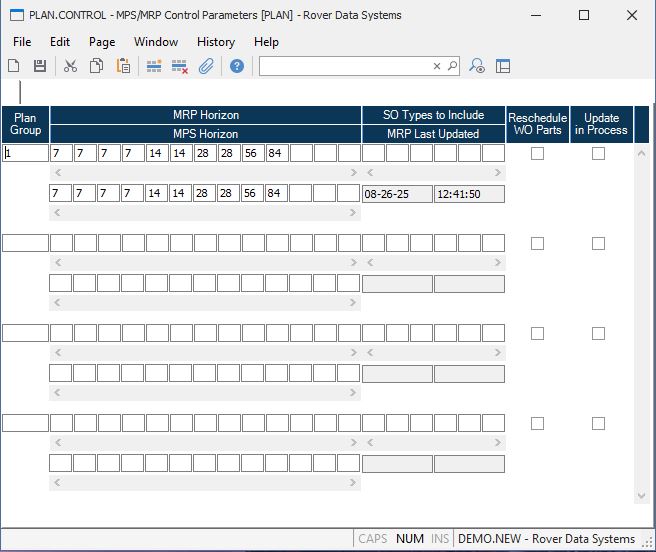Clear the search box with the X button

tap(437, 66)
